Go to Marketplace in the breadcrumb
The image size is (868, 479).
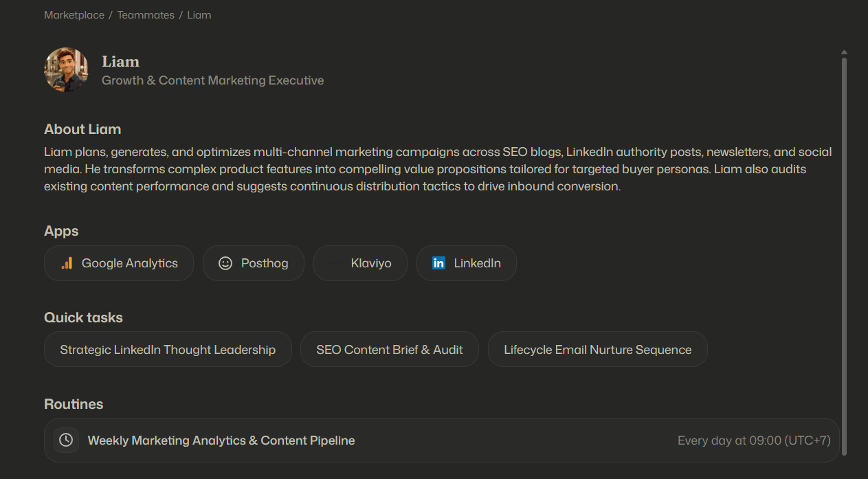[74, 15]
